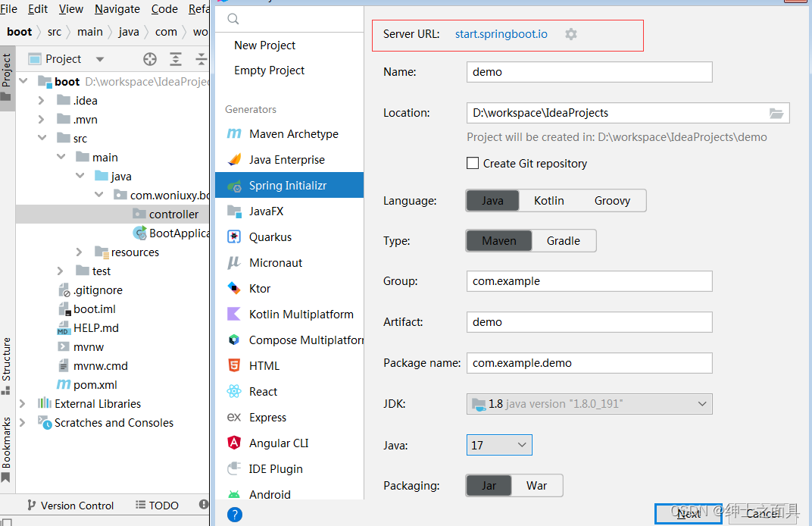Expand the resources folder
The image size is (812, 526).
pos(80,252)
